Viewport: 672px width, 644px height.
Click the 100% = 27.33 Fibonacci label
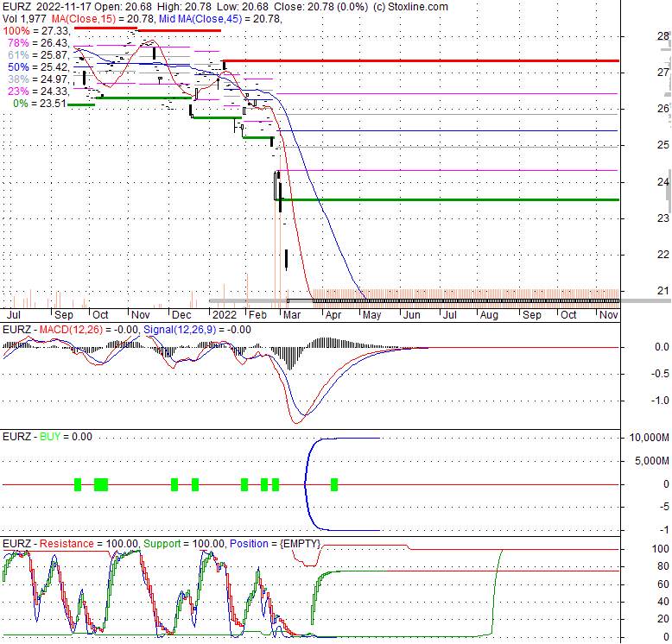point(36,31)
